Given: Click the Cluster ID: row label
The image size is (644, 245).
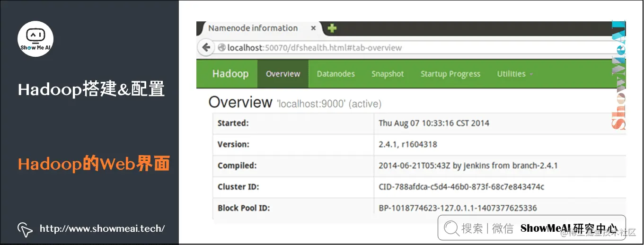Looking at the screenshot, I should point(238,187).
